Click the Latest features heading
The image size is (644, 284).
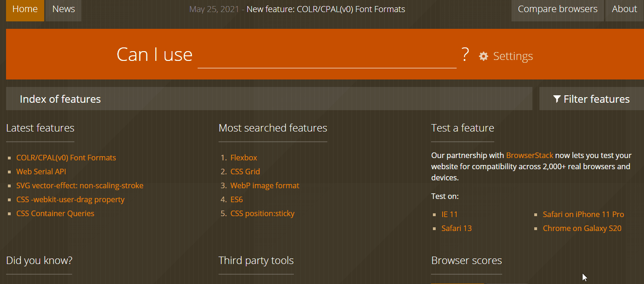(40, 128)
